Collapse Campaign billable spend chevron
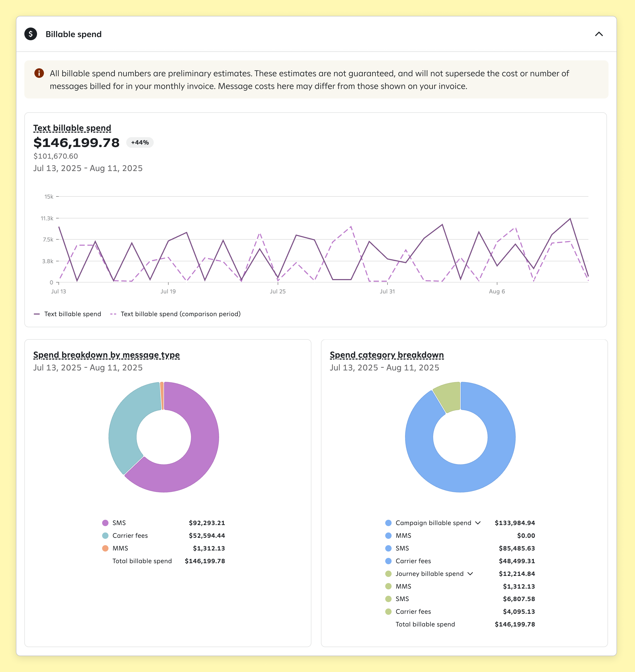 point(478,523)
